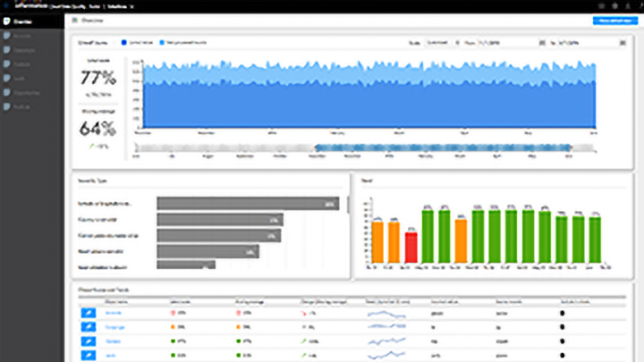
Task: Click the green up-arrow change icon in Contacts row
Action: (x=303, y=341)
